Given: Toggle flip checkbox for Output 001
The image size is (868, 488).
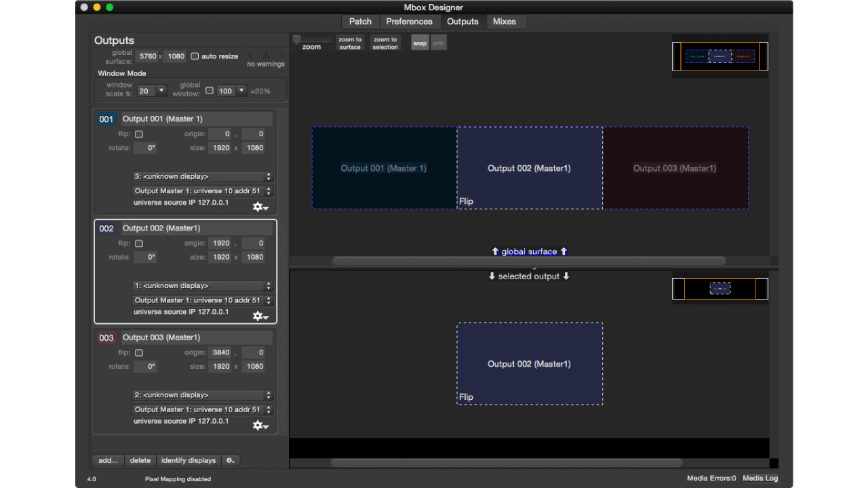Looking at the screenshot, I should click(139, 134).
